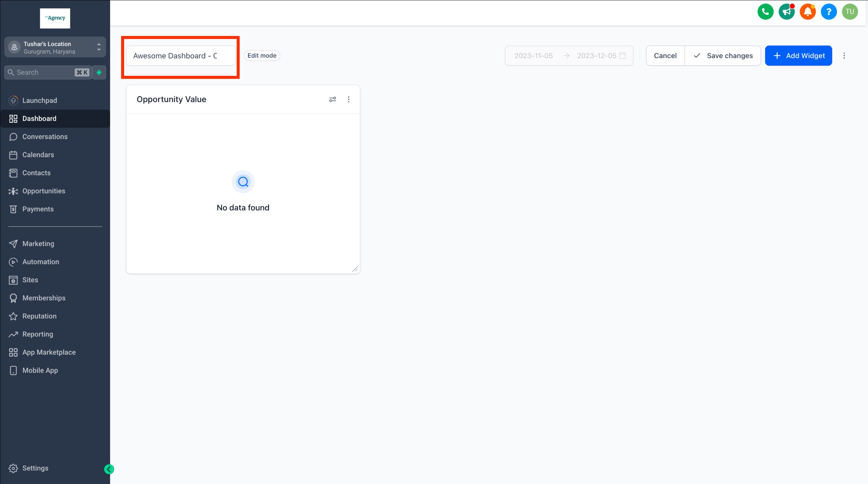This screenshot has height=484, width=868.
Task: Click the widget resize handle corner
Action: click(355, 269)
